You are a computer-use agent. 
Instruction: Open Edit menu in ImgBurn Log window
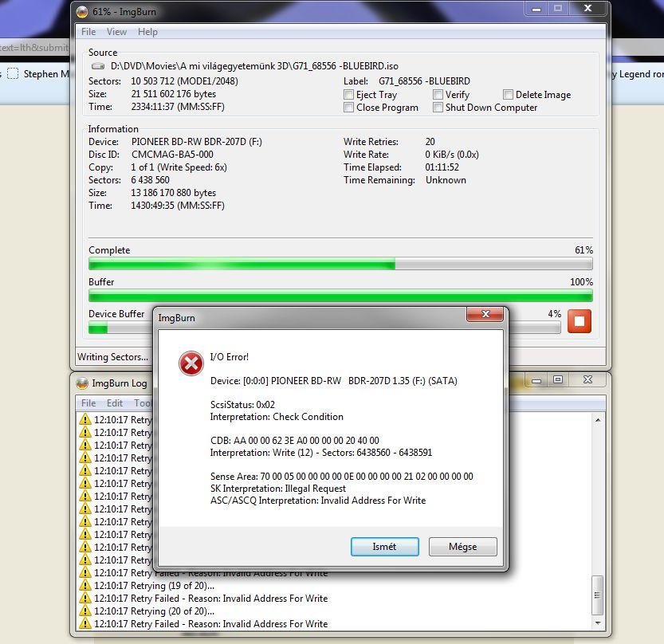(x=115, y=403)
